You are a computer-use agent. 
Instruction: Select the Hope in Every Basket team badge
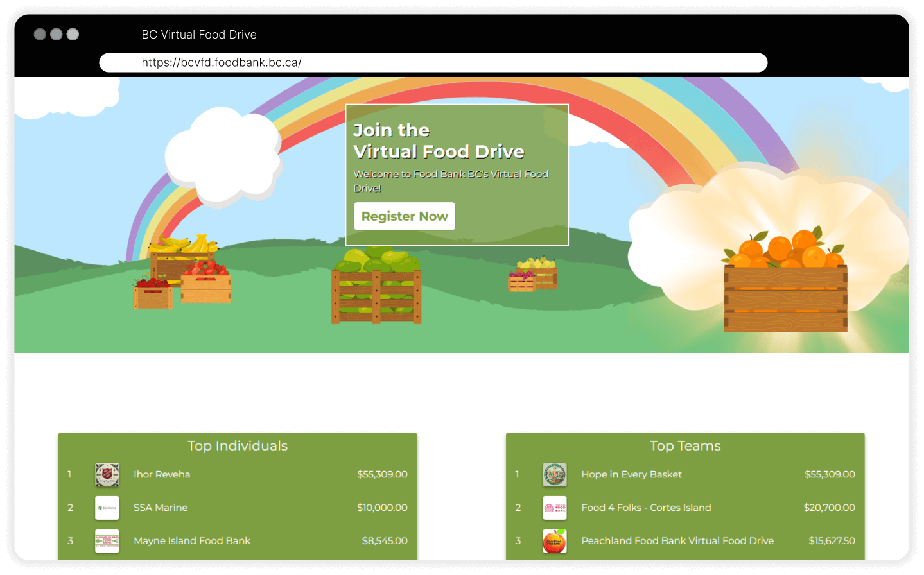555,474
